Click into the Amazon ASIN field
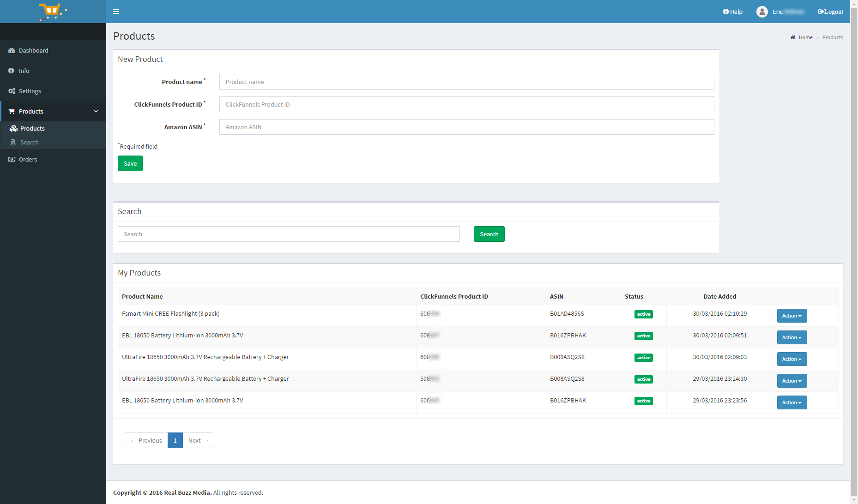Screen dimensions: 858x504 (x=466, y=127)
